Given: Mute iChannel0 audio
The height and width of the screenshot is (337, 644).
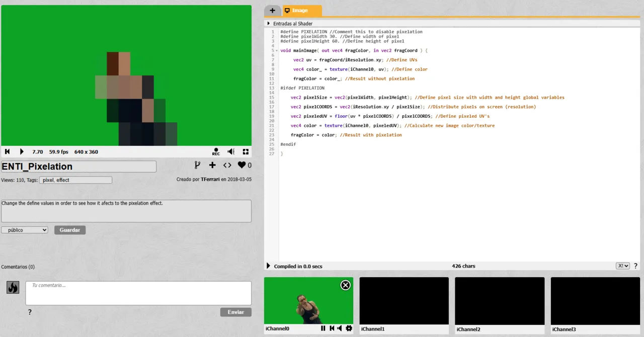Looking at the screenshot, I should 340,328.
